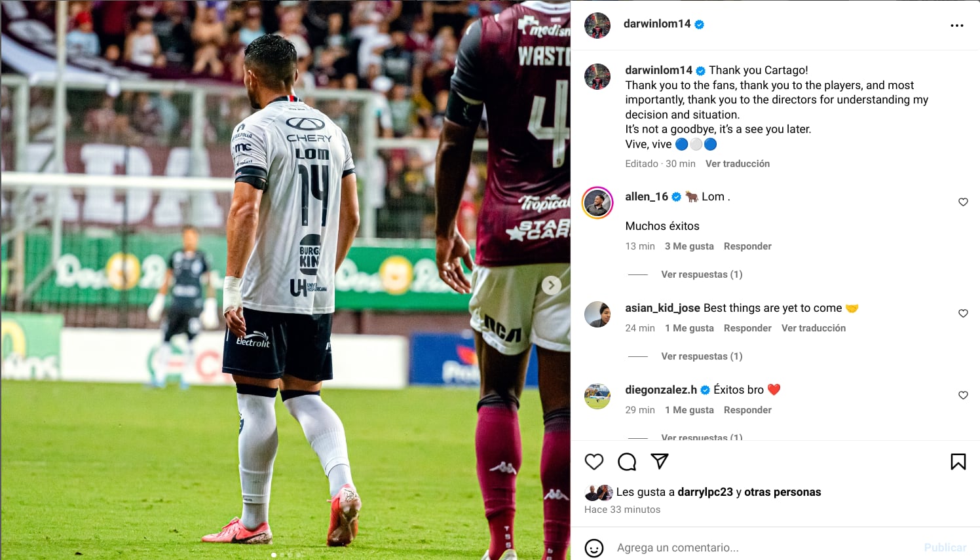Like the post with heart icon
The height and width of the screenshot is (560, 980).
pyautogui.click(x=594, y=462)
